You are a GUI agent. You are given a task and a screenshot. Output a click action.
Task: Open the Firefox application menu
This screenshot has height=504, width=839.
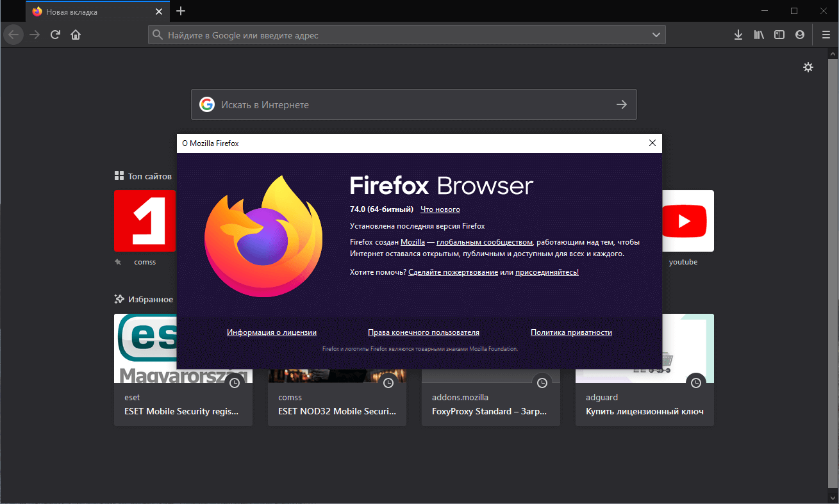826,35
